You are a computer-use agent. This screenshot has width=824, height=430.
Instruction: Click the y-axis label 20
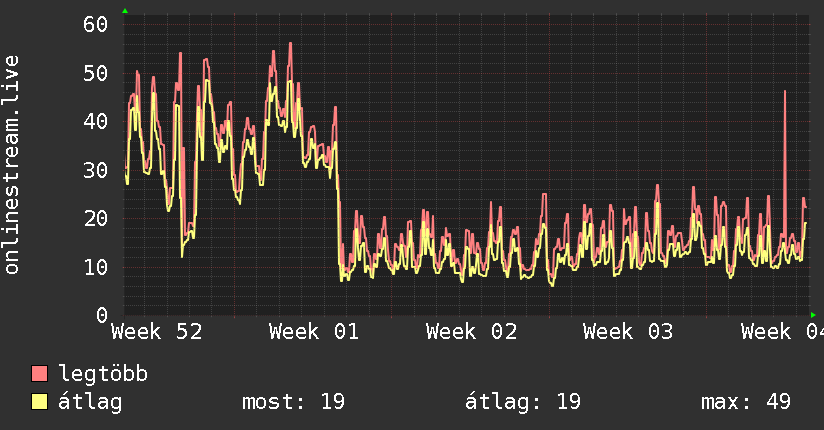click(x=96, y=219)
